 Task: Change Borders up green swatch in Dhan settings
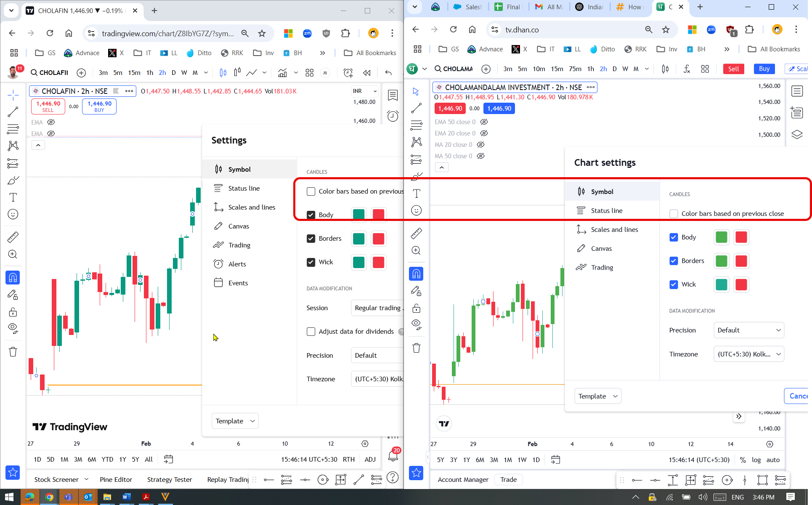pos(722,261)
